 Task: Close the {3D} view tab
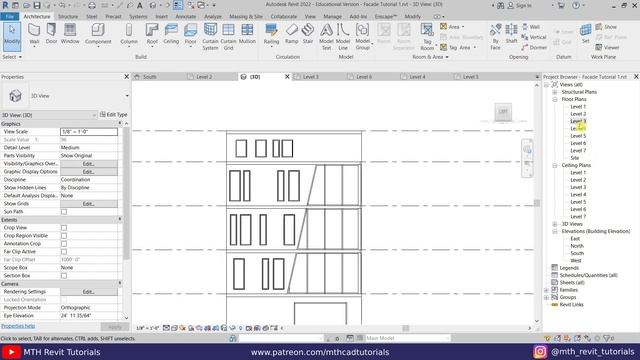point(287,77)
